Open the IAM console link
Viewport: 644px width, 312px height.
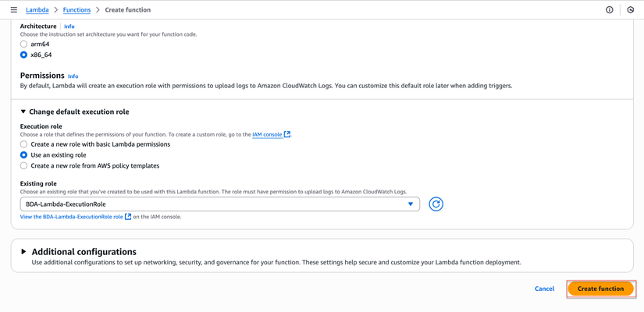tap(267, 135)
